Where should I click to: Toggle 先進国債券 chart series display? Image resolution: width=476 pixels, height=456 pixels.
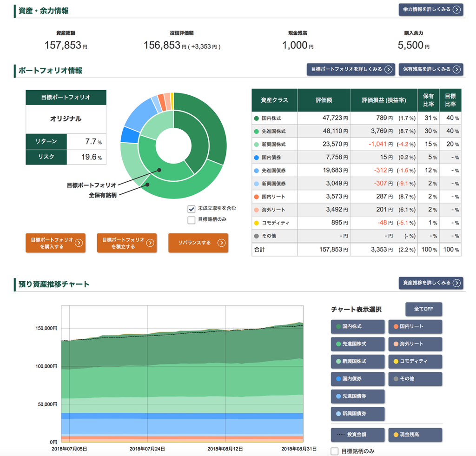[357, 397]
